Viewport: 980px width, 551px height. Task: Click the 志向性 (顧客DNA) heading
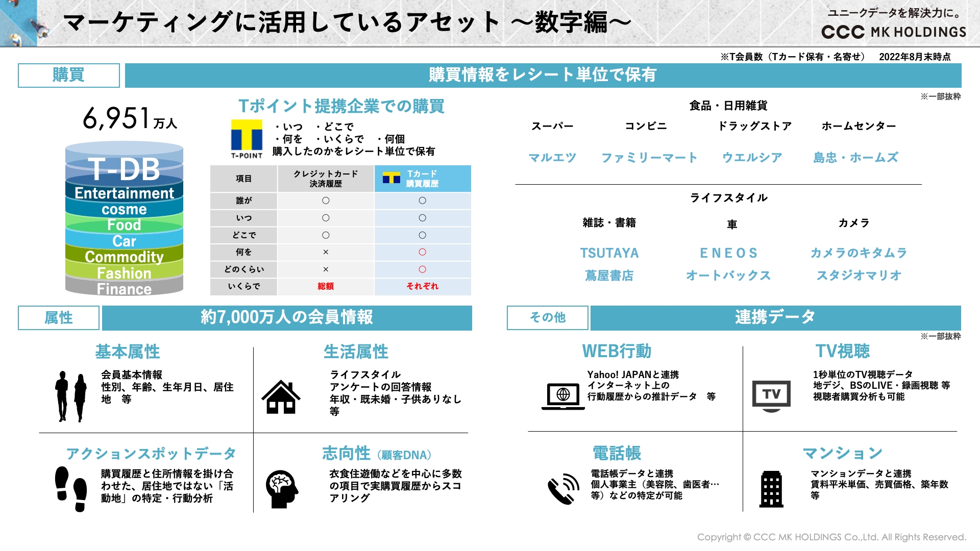[377, 454]
